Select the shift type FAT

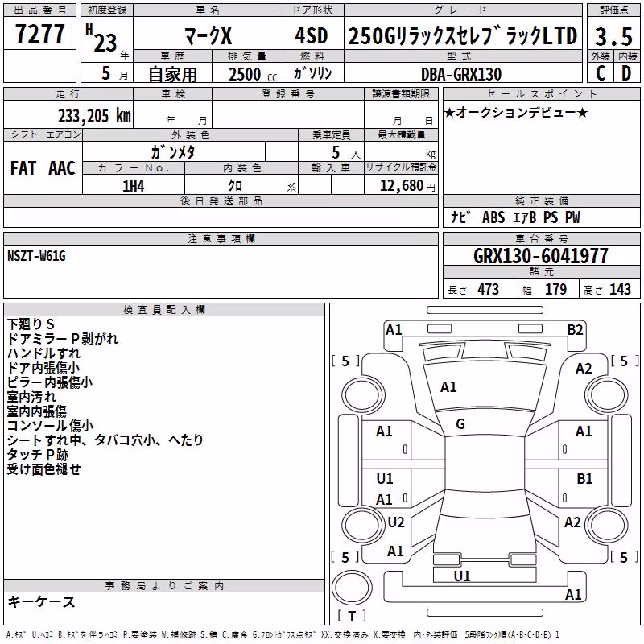point(23,168)
